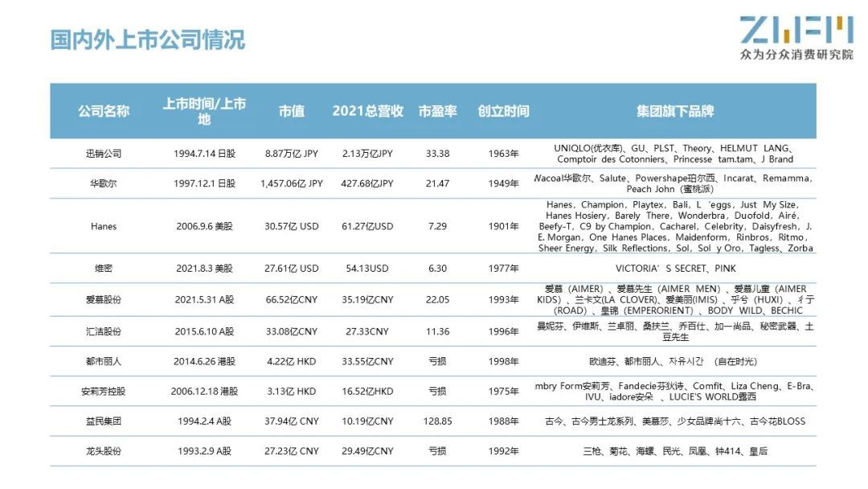Click market value 8.87万亿 JPY
The image size is (868, 489).
(292, 154)
